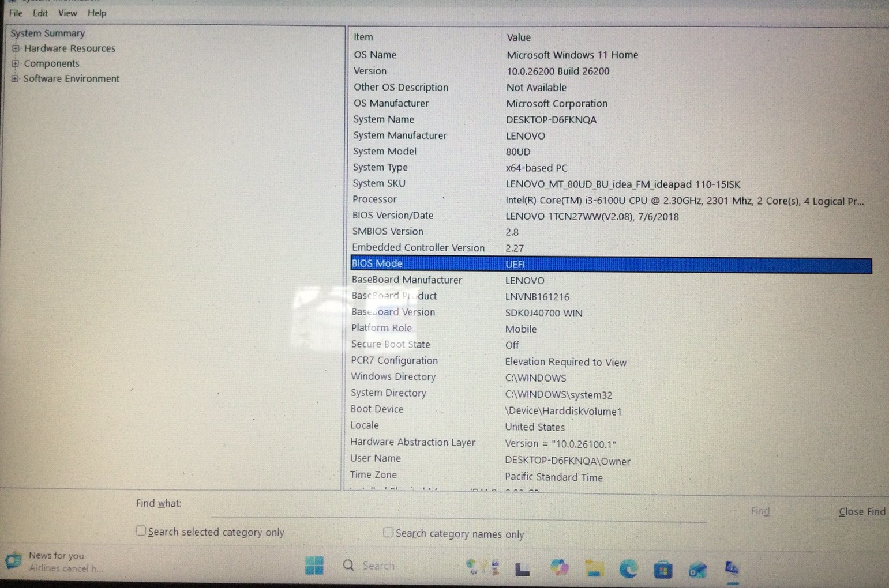Screen dimensions: 889x588
Task: Select the Platform Role row
Action: tap(612, 329)
